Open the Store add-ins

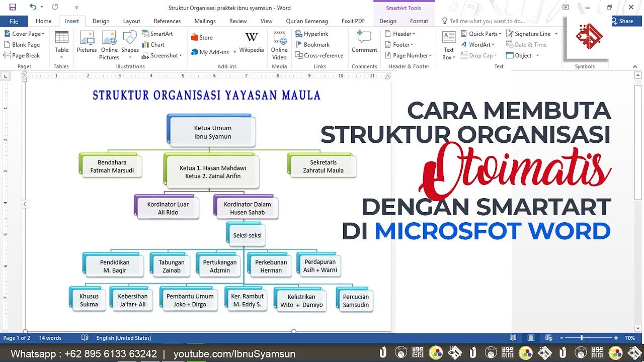click(202, 37)
